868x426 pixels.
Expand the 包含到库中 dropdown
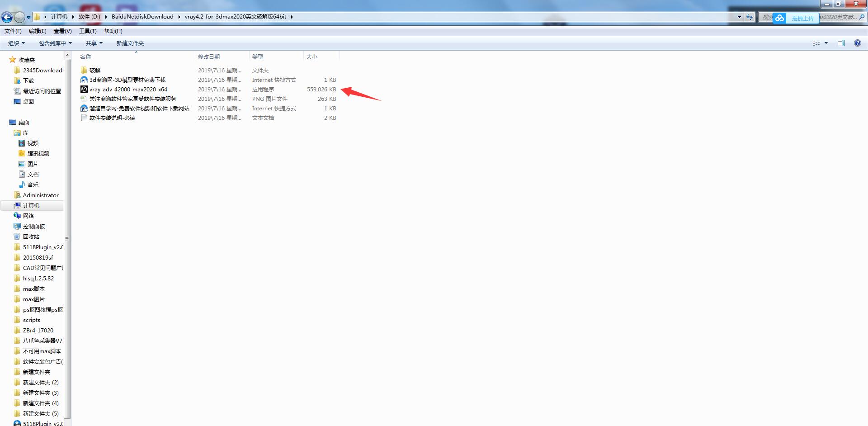coord(55,43)
